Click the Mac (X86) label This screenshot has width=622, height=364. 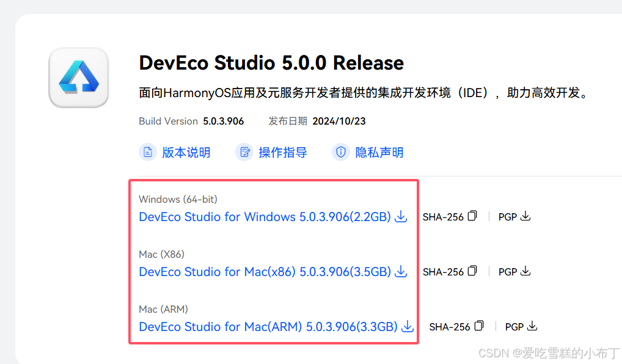point(161,254)
